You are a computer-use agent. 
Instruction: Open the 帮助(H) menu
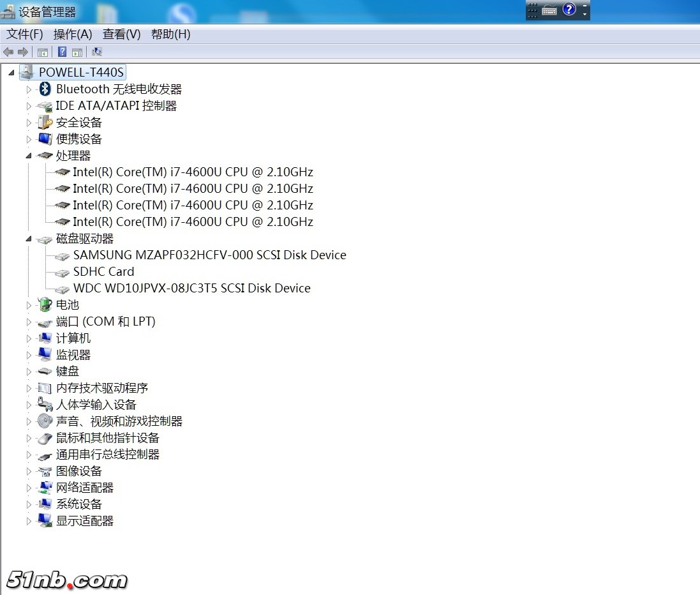(170, 34)
